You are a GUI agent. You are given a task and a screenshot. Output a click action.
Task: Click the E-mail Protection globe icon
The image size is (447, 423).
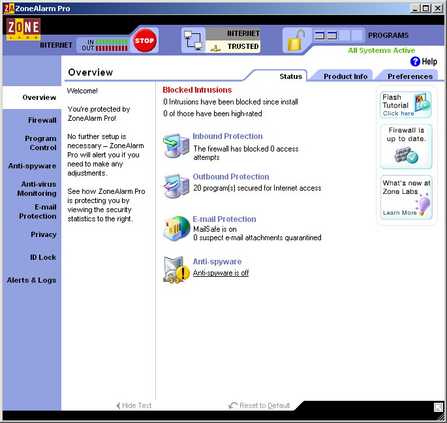click(x=176, y=228)
